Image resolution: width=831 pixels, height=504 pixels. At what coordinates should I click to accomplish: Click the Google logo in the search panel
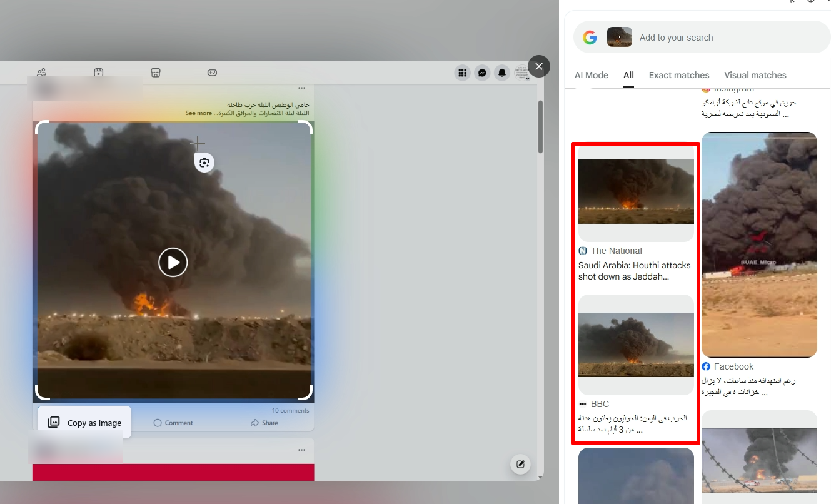(x=590, y=38)
